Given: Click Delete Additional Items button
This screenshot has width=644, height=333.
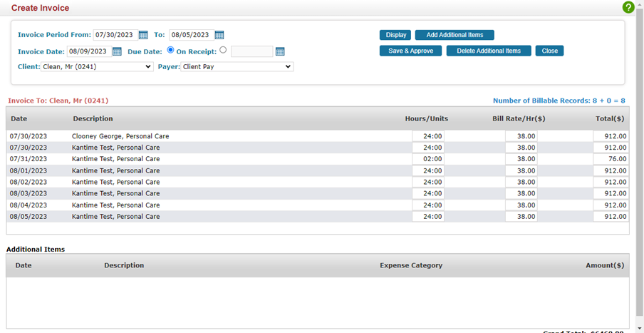Looking at the screenshot, I should 488,51.
